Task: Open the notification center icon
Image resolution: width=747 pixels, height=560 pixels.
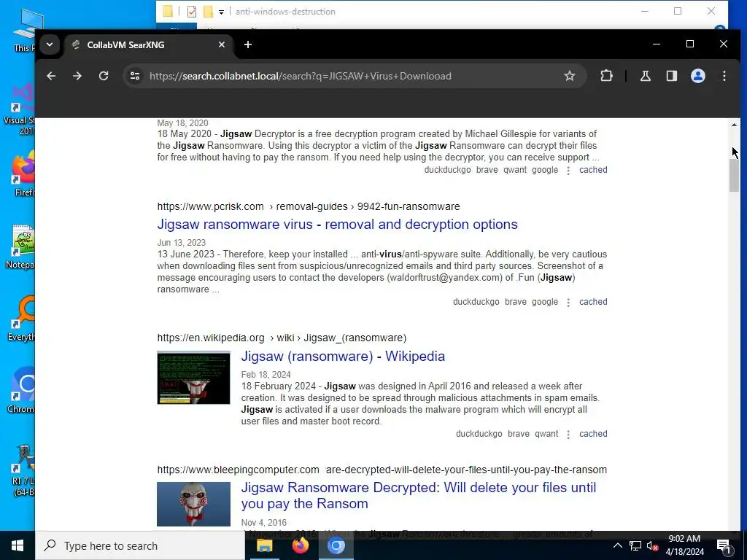Action: pyautogui.click(x=724, y=545)
